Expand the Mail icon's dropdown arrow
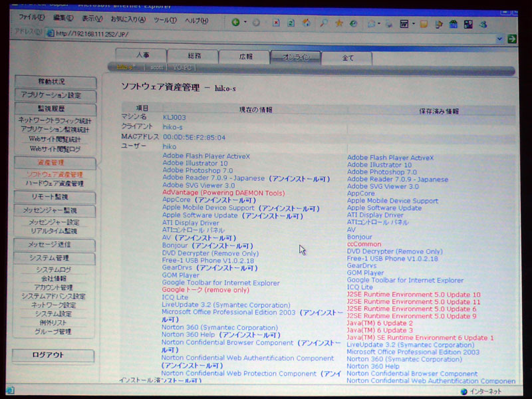532x399 pixels. click(378, 24)
